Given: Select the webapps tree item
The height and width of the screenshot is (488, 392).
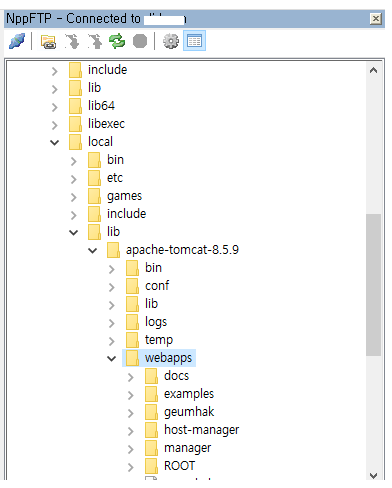Looking at the screenshot, I should [x=168, y=358].
